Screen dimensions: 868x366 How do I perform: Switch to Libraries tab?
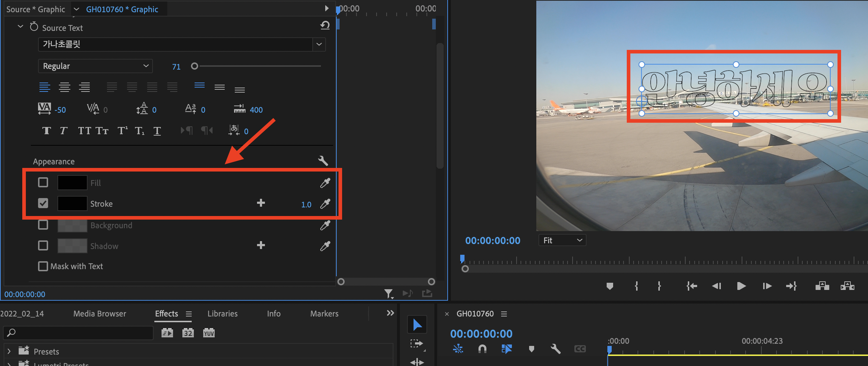223,314
